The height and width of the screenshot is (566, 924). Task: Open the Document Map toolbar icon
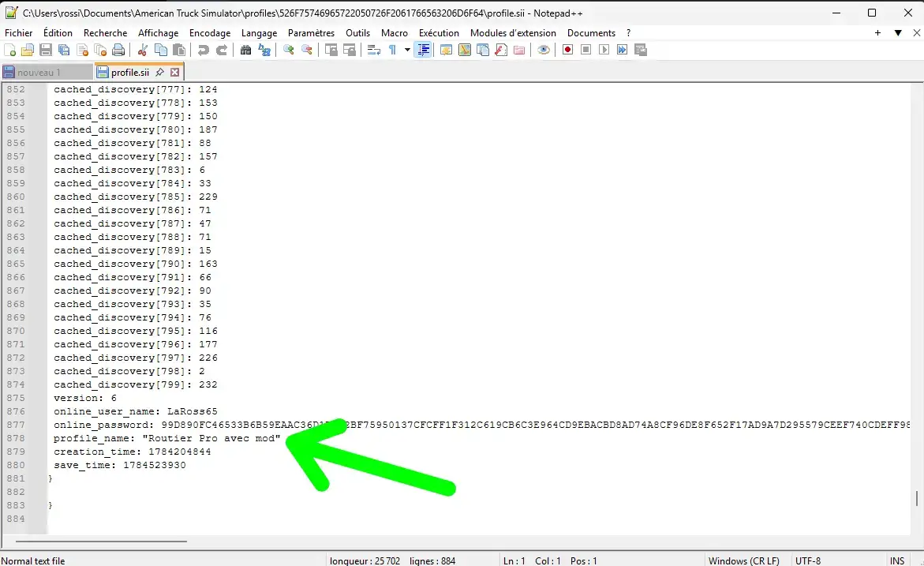coord(464,50)
